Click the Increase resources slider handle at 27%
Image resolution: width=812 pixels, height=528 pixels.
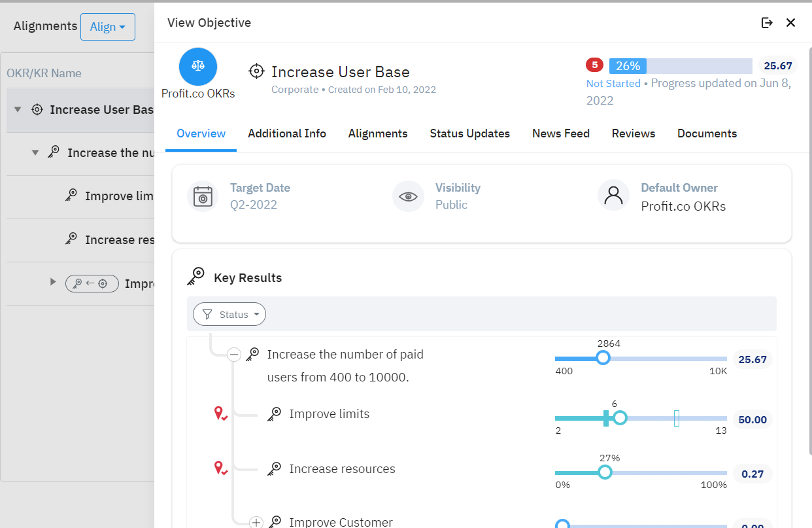[605, 472]
